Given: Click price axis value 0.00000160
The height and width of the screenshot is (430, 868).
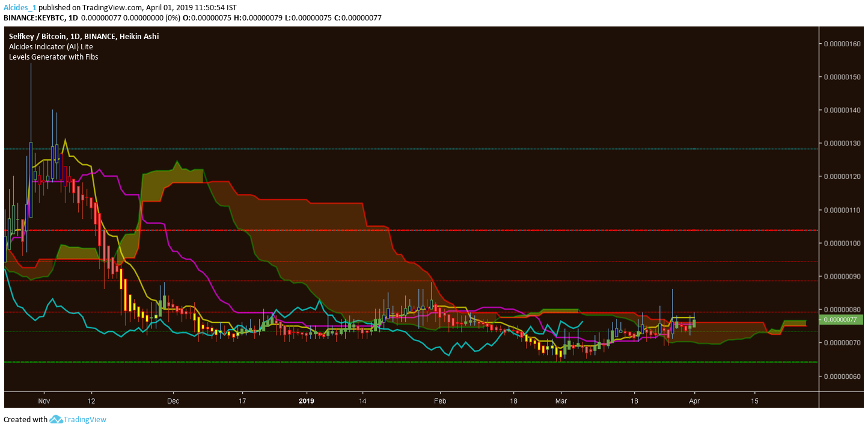Looking at the screenshot, I should [842, 44].
